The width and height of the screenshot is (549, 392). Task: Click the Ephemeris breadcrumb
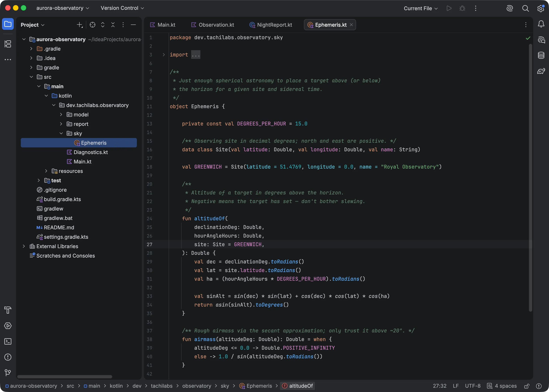tap(255, 386)
